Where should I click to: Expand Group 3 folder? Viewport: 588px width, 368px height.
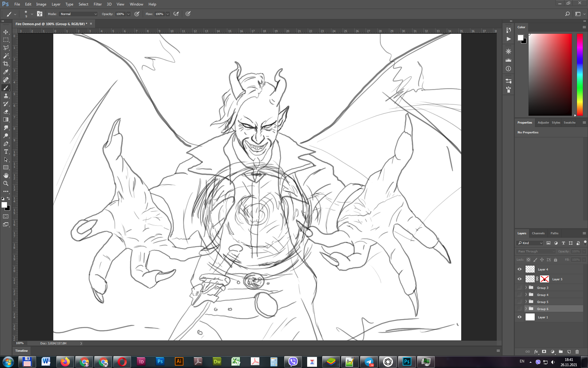pos(526,288)
